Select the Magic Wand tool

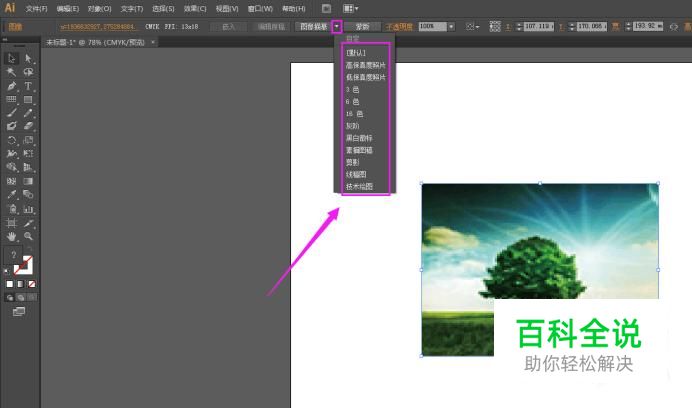(x=11, y=73)
